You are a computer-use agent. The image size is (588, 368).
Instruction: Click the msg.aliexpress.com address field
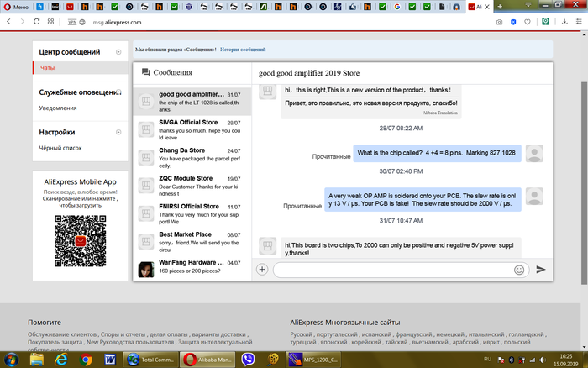117,22
